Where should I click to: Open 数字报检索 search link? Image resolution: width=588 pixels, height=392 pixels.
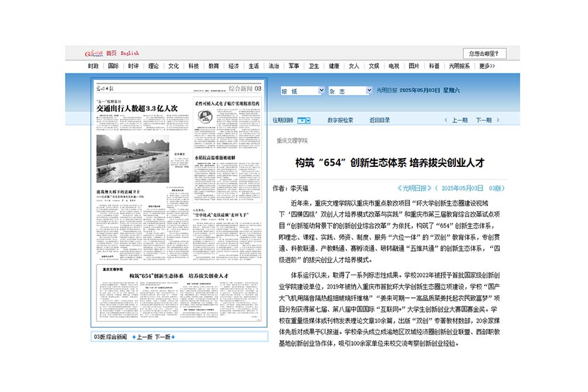(x=340, y=120)
